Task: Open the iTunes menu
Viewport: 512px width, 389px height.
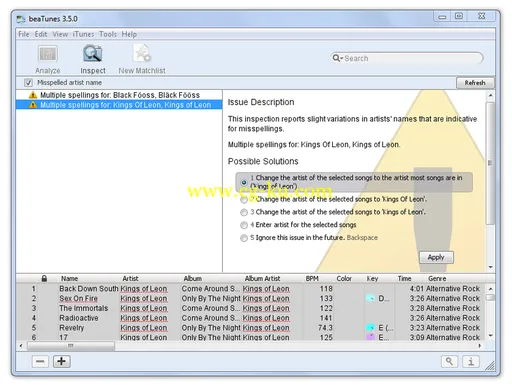Action: 83,34
